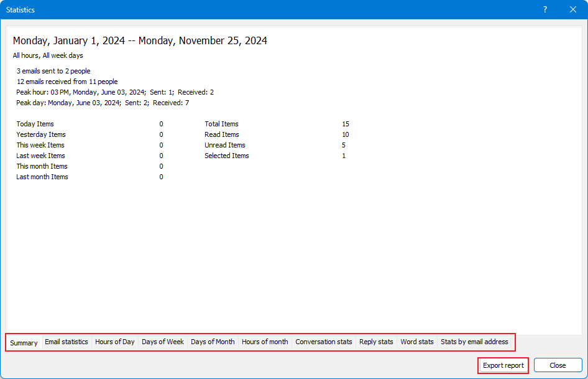
Task: Open the Conversation stats tab
Action: [324, 342]
